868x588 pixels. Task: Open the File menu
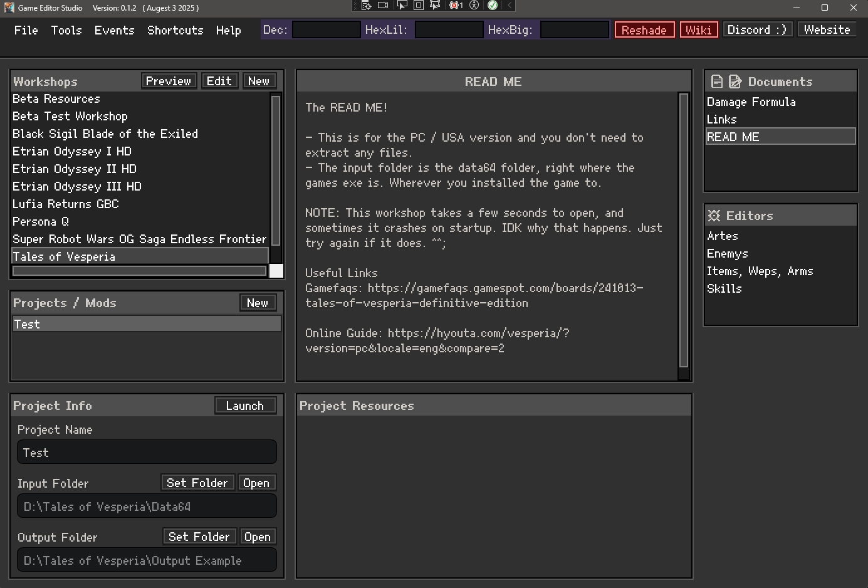[x=26, y=30]
